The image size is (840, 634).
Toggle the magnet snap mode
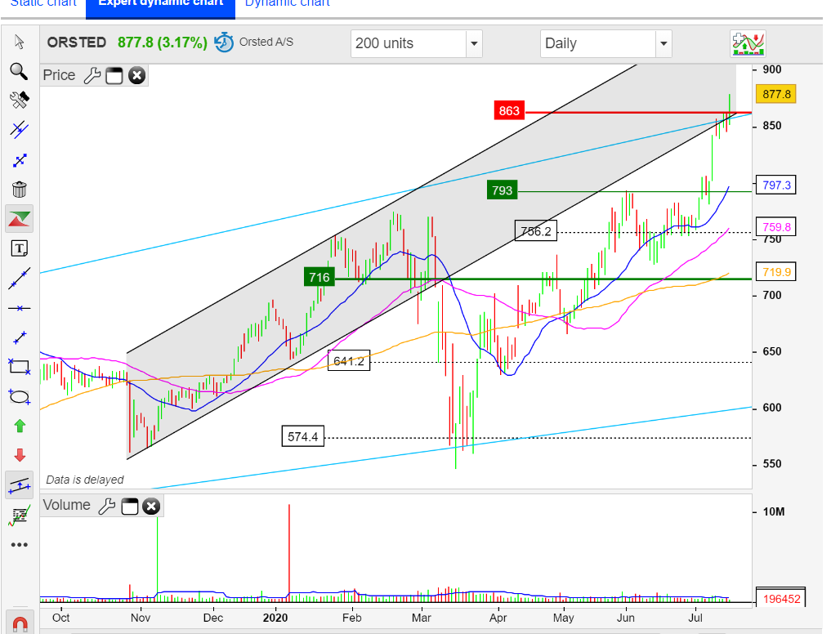(x=20, y=619)
